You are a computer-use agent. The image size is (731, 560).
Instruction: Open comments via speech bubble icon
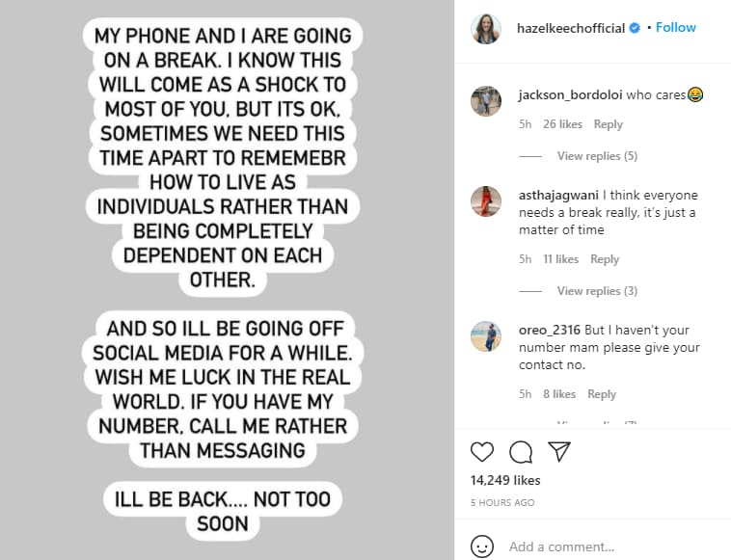(521, 451)
